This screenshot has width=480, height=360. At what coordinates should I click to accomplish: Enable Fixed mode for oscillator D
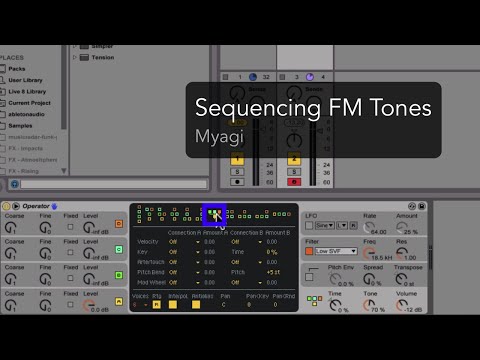coord(70,227)
